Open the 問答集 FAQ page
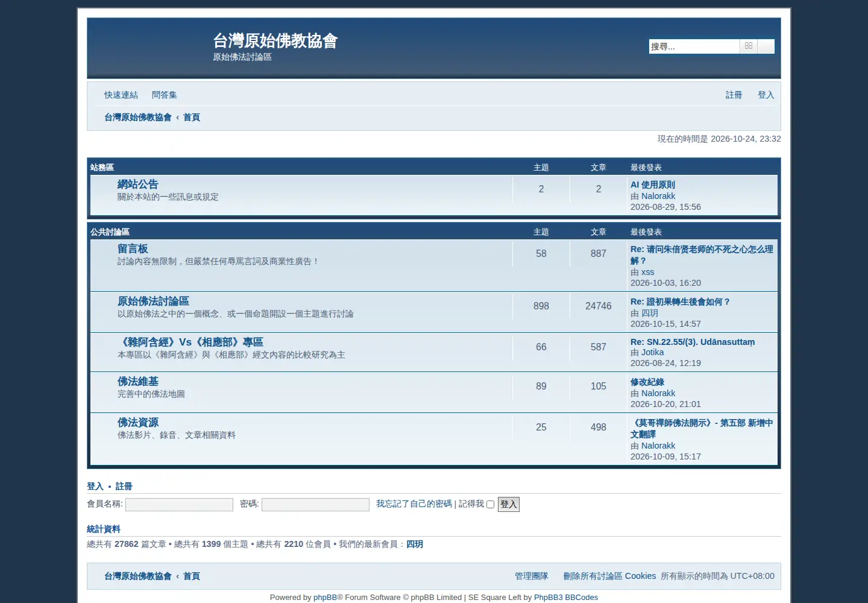The height and width of the screenshot is (603, 868). coord(164,95)
